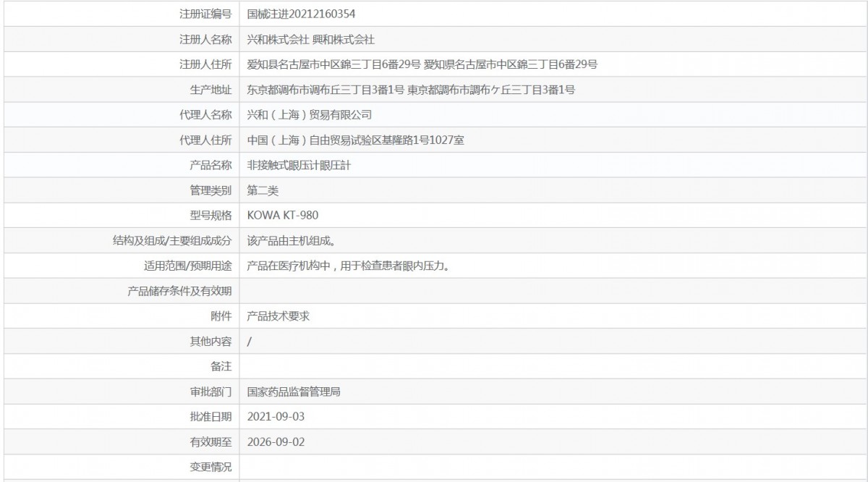Select registrant name 兴和株式会社 興和株式会社
The image size is (868, 482).
(x=311, y=39)
